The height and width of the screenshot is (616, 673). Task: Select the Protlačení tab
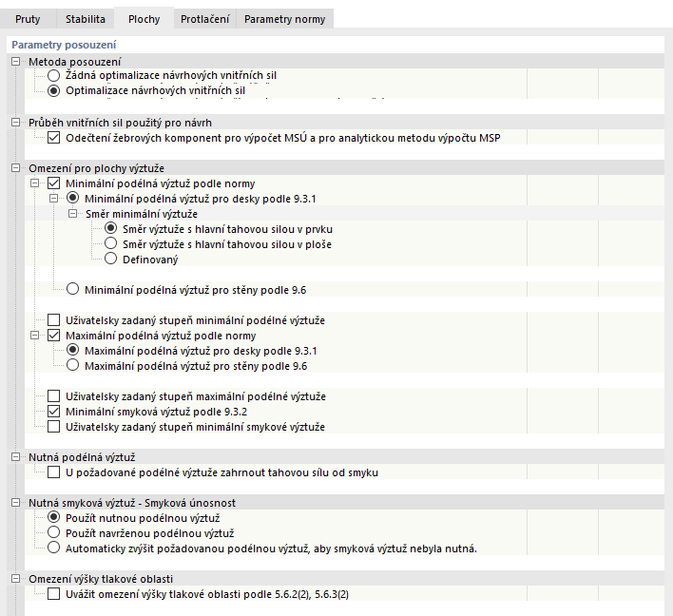[204, 19]
